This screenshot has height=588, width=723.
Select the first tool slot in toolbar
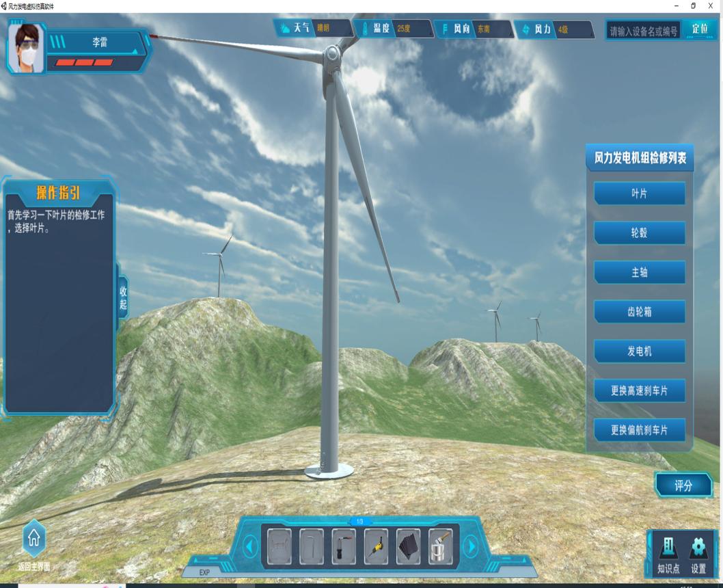[x=279, y=546]
